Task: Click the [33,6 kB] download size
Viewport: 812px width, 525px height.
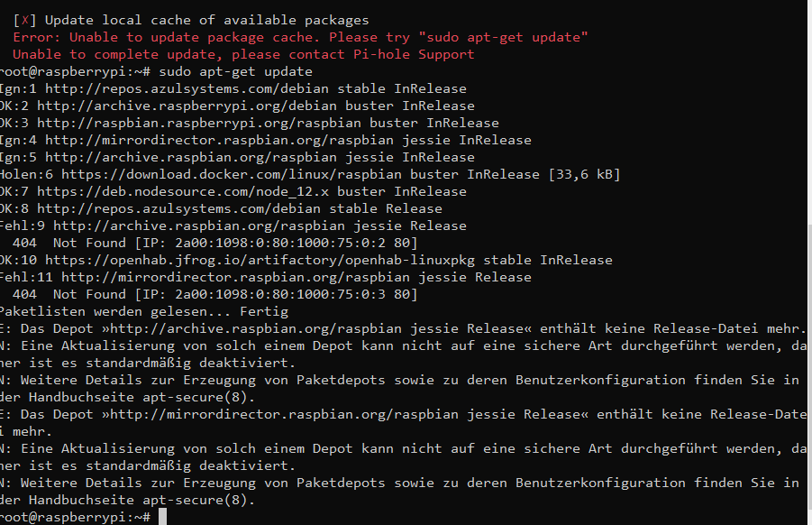Action: coord(580,174)
